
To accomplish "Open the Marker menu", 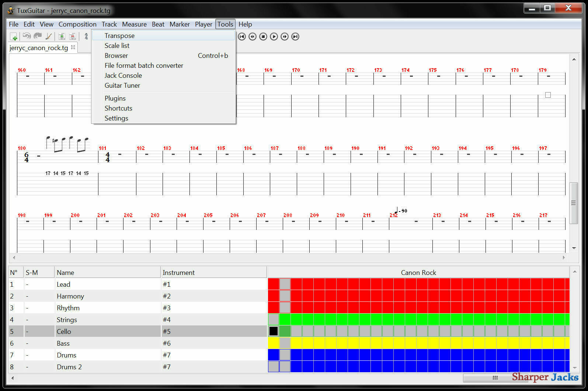I will pyautogui.click(x=180, y=24).
